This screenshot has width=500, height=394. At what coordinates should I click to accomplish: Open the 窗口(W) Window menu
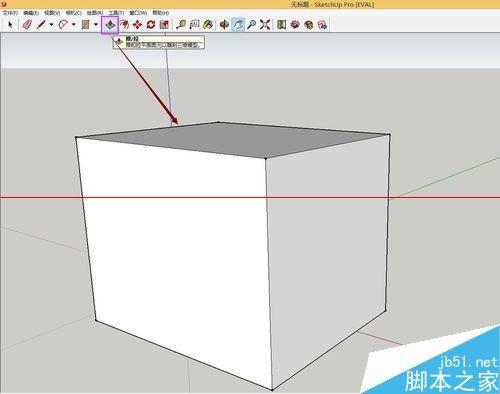(x=138, y=13)
